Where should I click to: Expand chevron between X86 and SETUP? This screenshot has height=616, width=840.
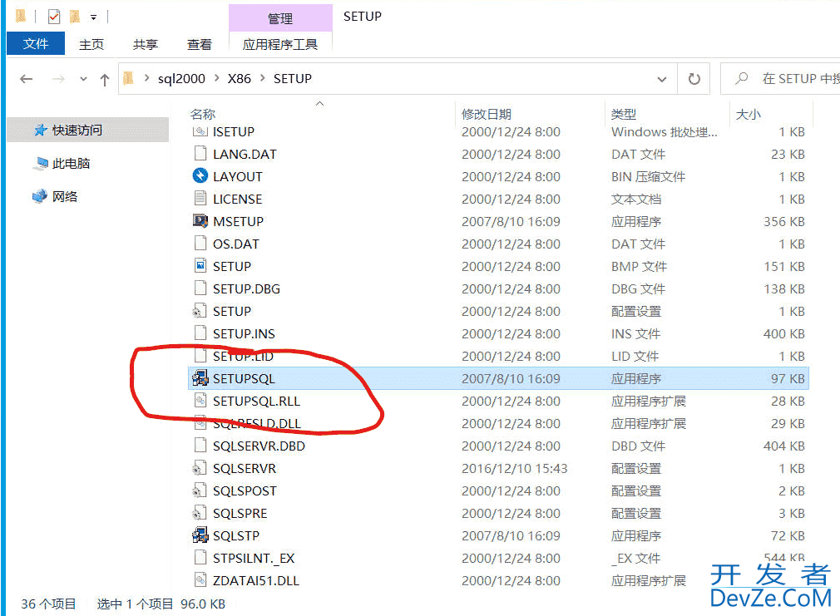[x=263, y=78]
